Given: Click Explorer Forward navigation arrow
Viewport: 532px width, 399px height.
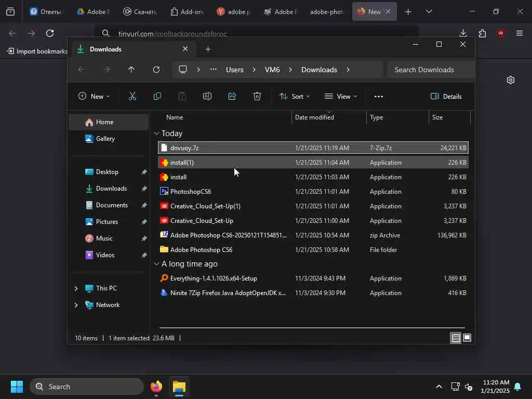Looking at the screenshot, I should (107, 70).
